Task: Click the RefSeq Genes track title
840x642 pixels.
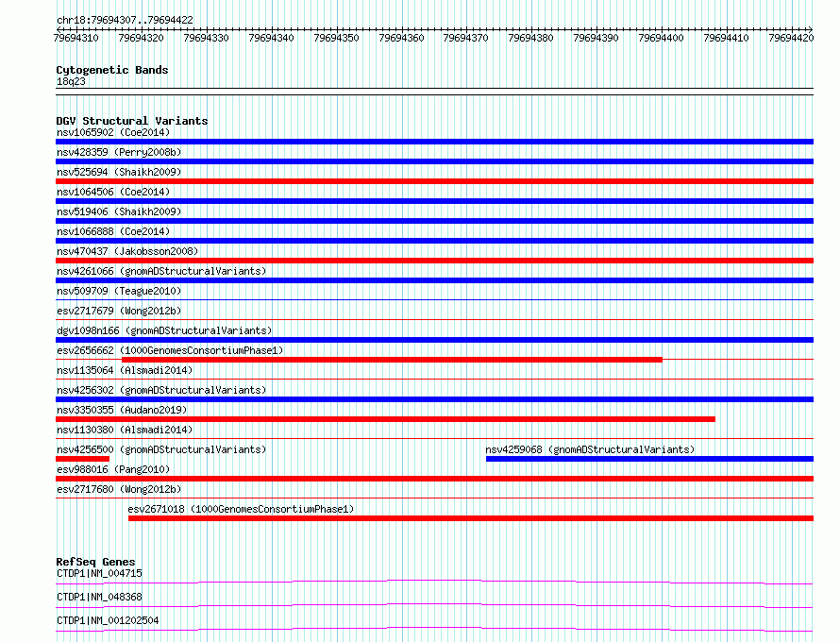Action: pyautogui.click(x=95, y=562)
